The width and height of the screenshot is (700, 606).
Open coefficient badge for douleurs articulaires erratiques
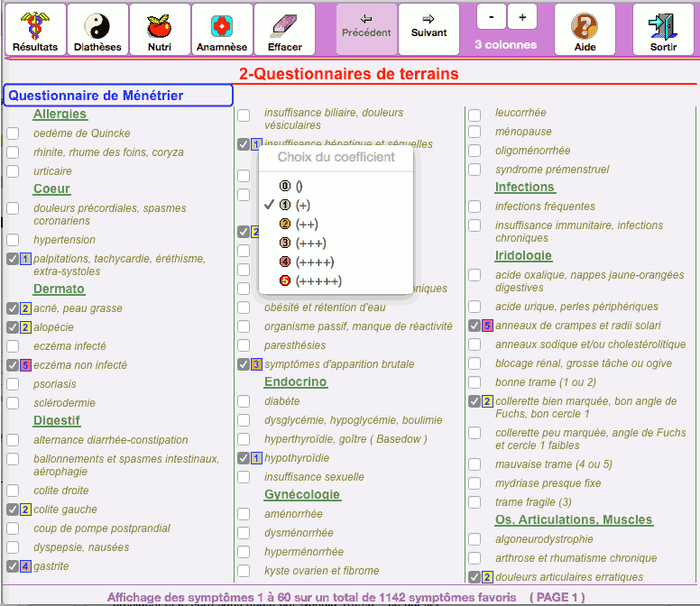[x=487, y=577]
